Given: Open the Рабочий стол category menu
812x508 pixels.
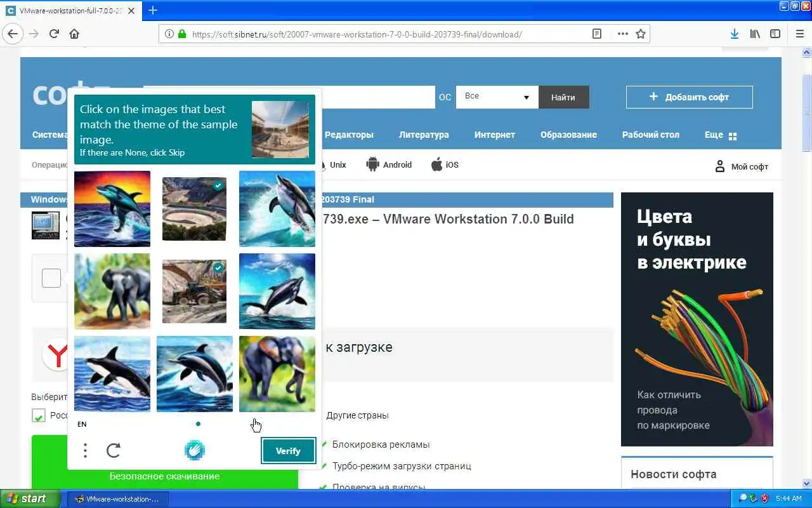Looking at the screenshot, I should [x=651, y=135].
